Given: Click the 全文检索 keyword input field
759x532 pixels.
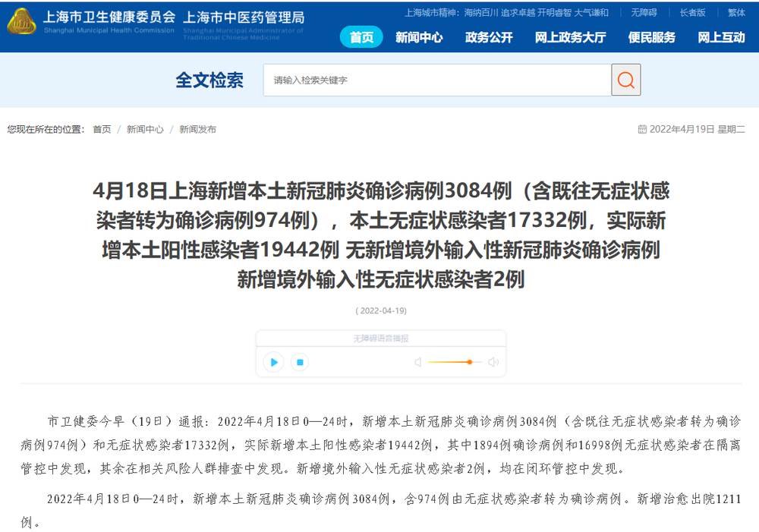Looking at the screenshot, I should click(436, 80).
